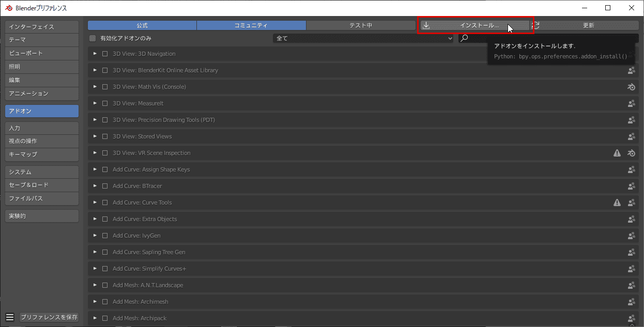Click the warning triangle on VR Scene Inspection row
Screen dimensions: 644x327
click(x=617, y=153)
